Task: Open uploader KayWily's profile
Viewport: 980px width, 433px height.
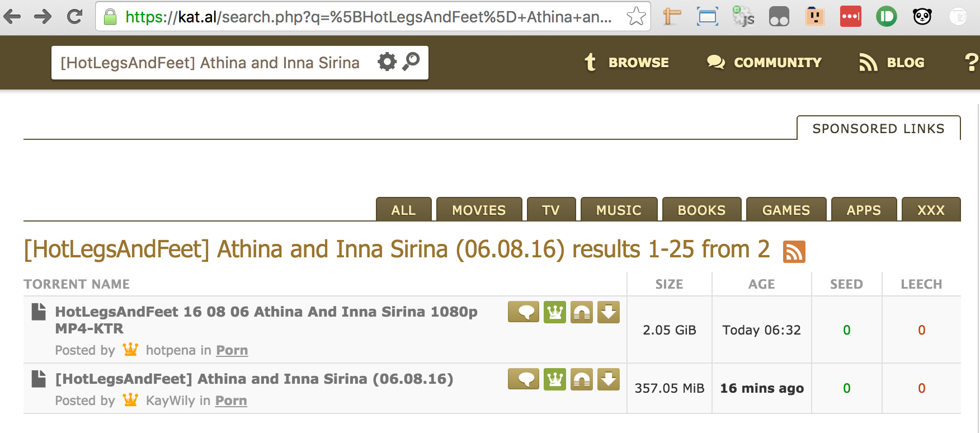Action: 170,401
